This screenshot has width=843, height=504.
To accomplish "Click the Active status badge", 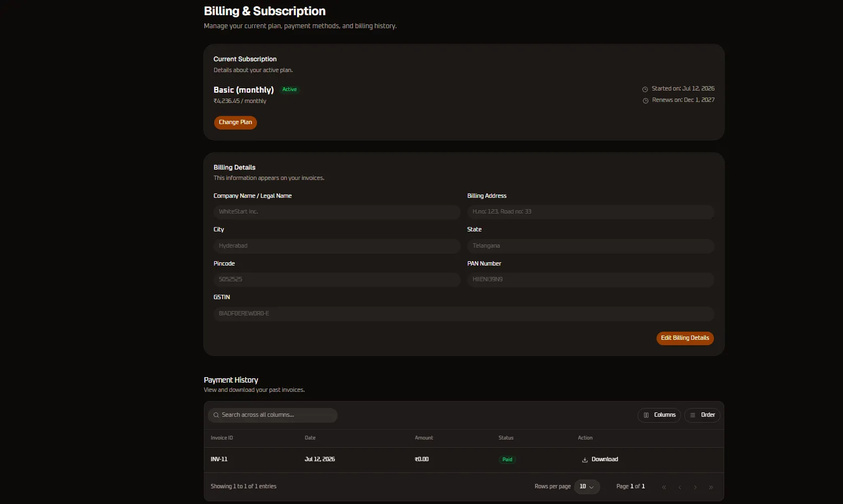I will click(x=289, y=89).
